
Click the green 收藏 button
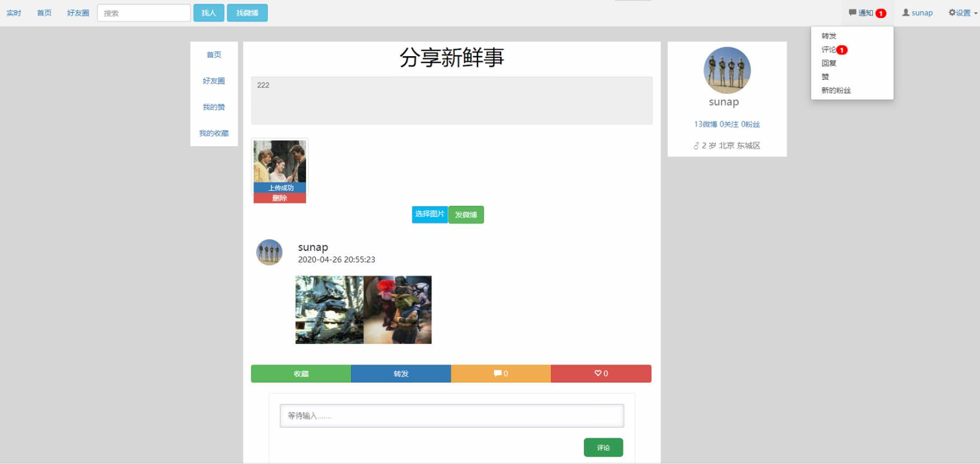(x=301, y=373)
